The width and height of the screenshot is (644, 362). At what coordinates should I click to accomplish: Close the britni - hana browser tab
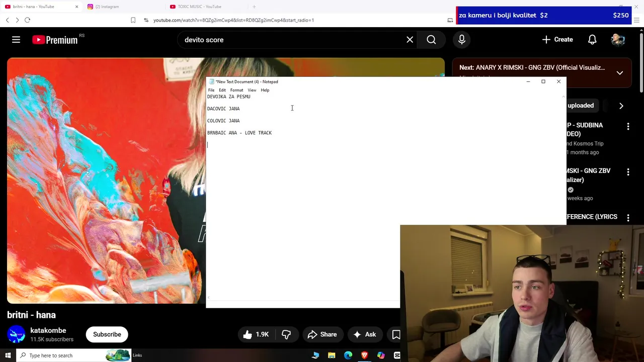[x=76, y=7]
